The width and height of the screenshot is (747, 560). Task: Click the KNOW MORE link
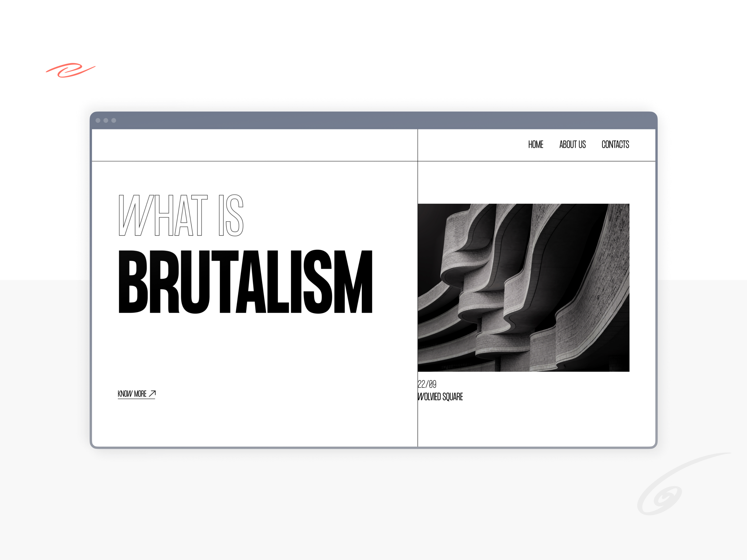point(132,394)
